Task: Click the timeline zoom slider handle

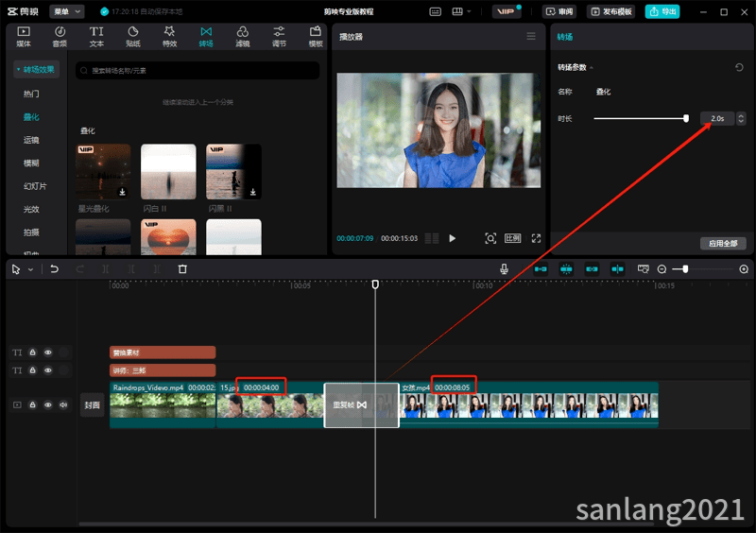Action: [x=685, y=269]
